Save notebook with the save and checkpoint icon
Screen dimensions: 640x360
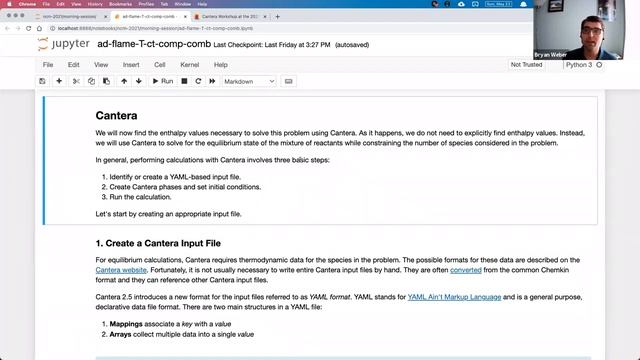(42, 81)
